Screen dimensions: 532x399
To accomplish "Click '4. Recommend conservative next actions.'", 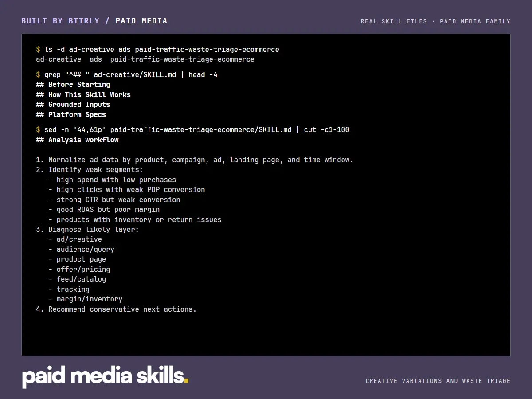I will 116,309.
